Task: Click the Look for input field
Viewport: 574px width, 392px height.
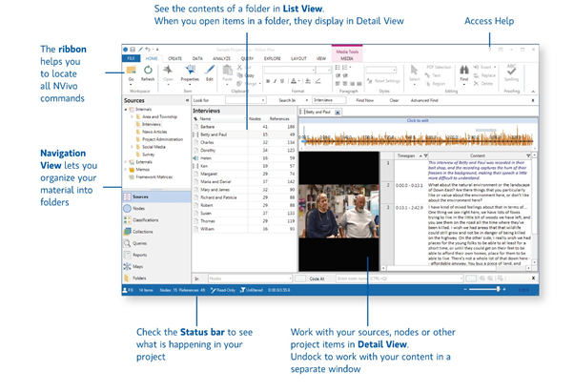Action: click(245, 100)
